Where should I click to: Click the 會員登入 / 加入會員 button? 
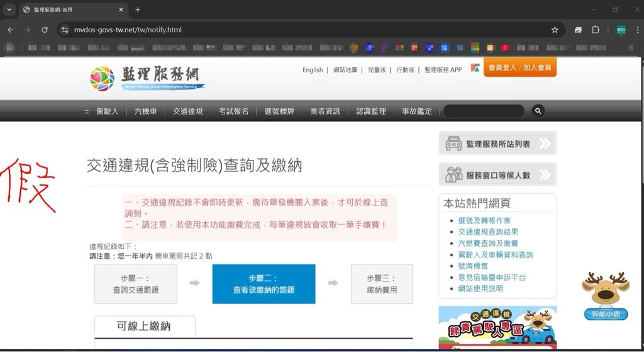click(519, 67)
